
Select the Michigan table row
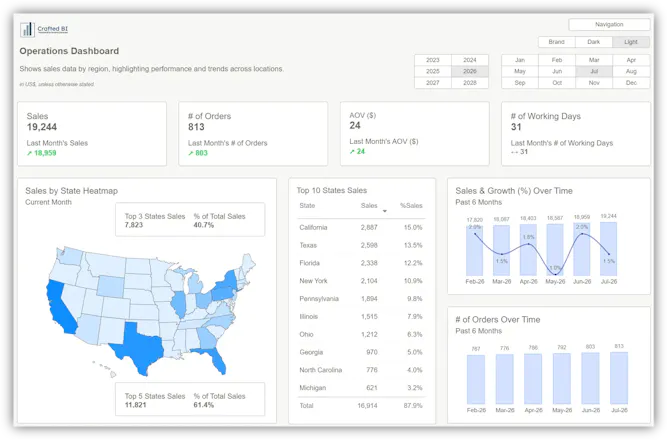coord(361,388)
